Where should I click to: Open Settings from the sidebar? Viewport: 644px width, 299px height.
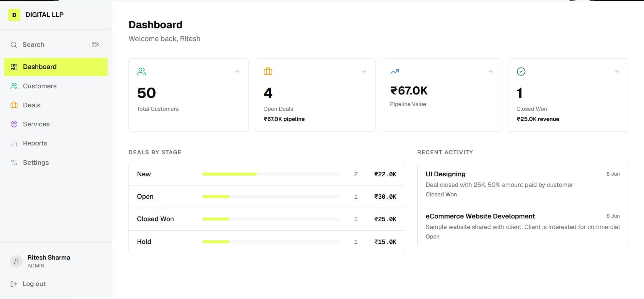[x=56, y=163]
